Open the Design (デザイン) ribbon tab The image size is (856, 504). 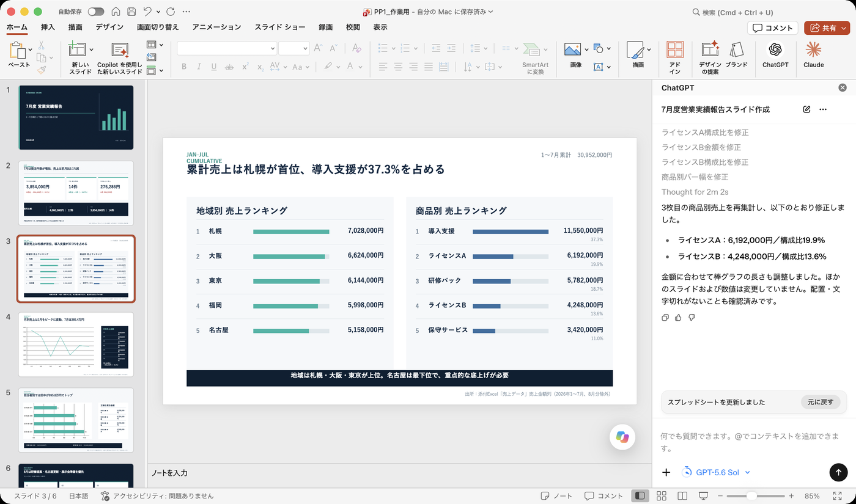tap(109, 27)
